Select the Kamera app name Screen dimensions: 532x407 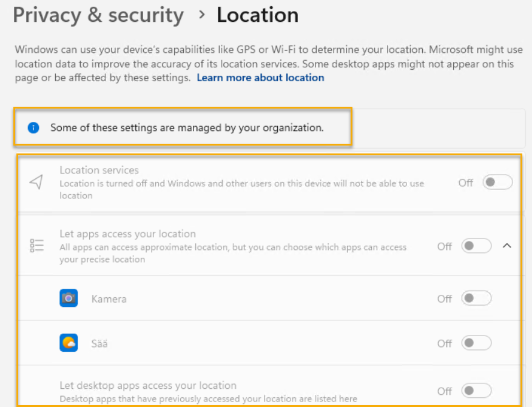click(x=109, y=299)
